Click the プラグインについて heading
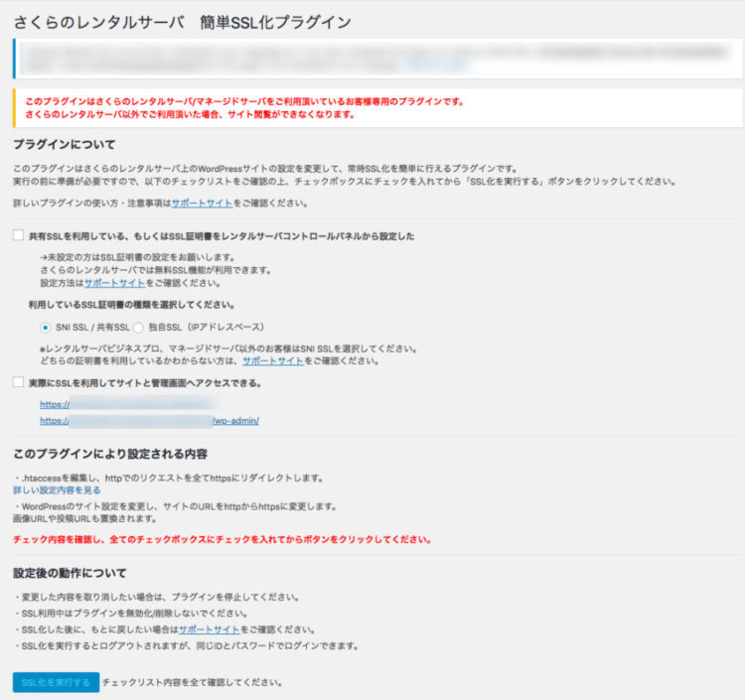Image resolution: width=745 pixels, height=700 pixels. pyautogui.click(x=65, y=144)
